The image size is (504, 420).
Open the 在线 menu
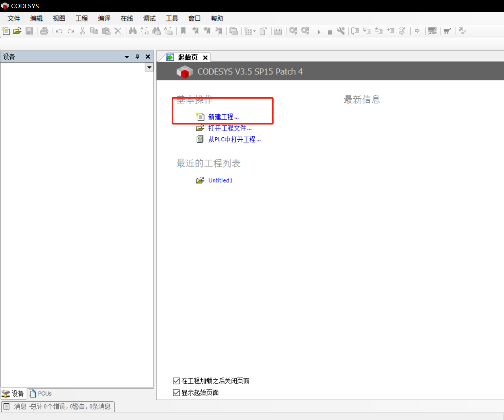[127, 18]
